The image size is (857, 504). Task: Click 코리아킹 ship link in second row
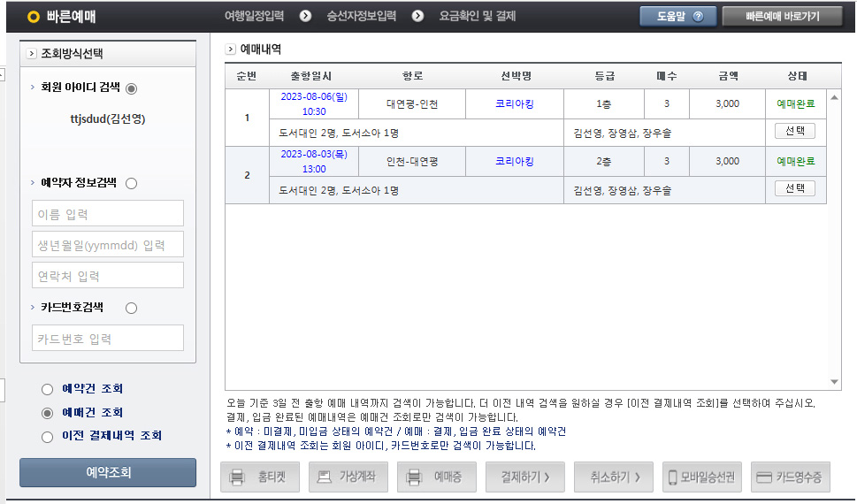(x=515, y=161)
